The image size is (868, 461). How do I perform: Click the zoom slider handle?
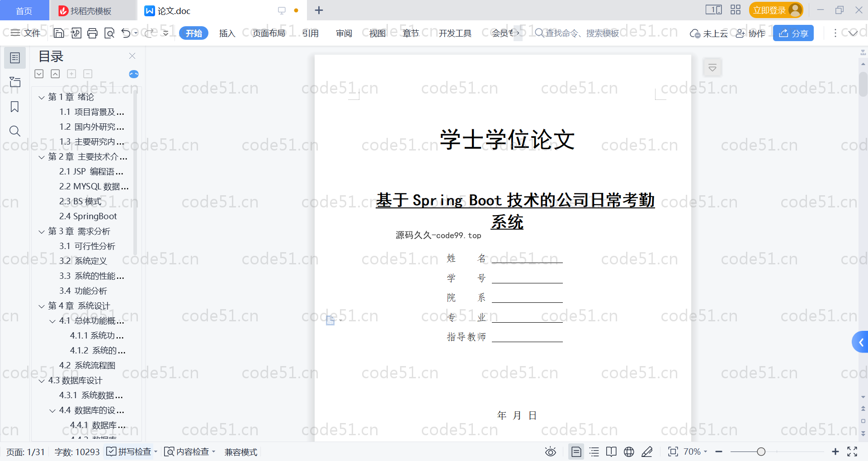point(761,452)
